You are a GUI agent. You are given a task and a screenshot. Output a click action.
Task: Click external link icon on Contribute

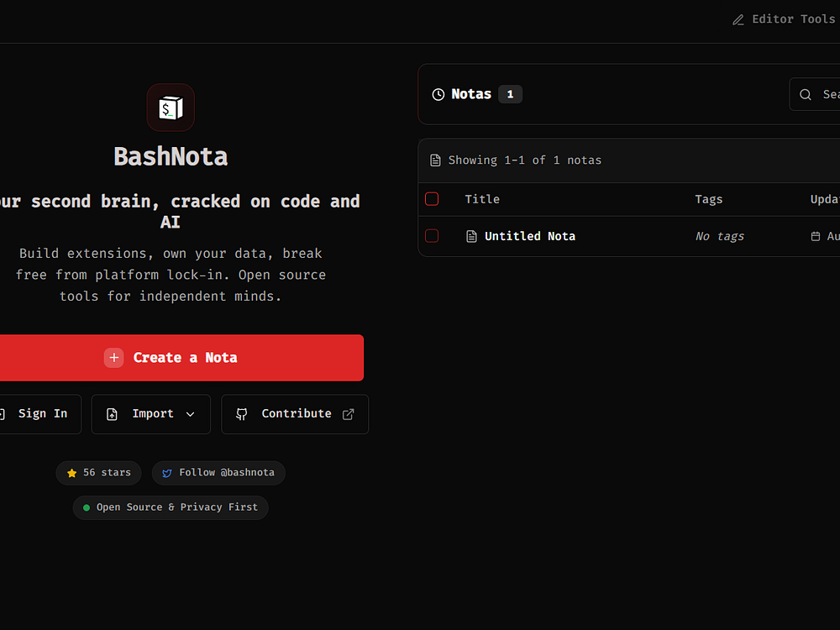(x=349, y=414)
